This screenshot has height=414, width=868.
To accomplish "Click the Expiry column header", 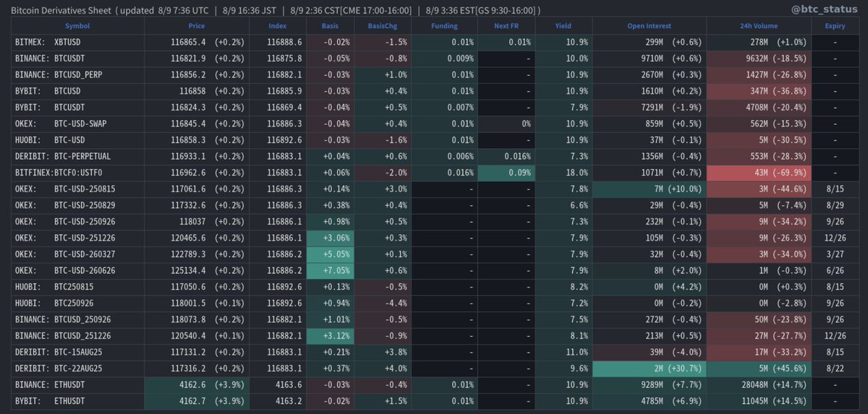I will (x=835, y=26).
